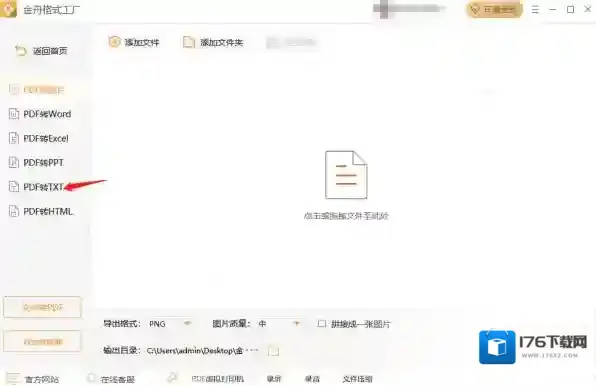Screen dimensions: 596x386
Task: Switch to PDF转Word
Action: (x=40, y=114)
